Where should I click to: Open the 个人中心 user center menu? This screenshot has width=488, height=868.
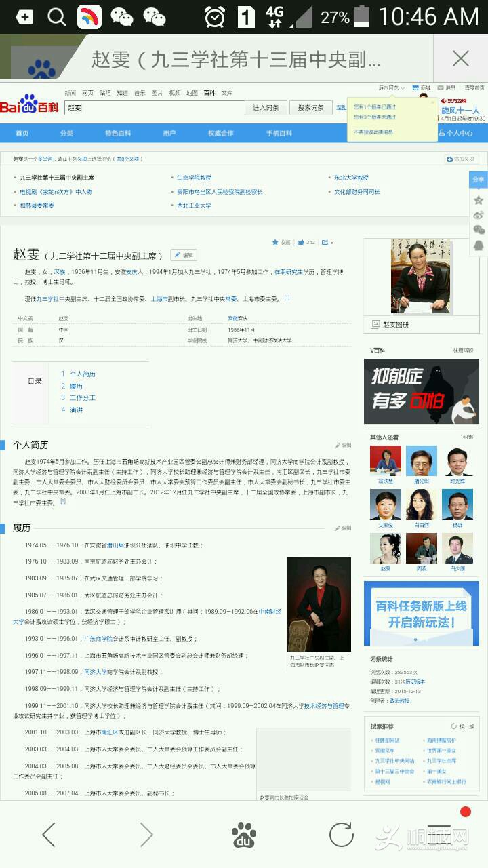[455, 133]
